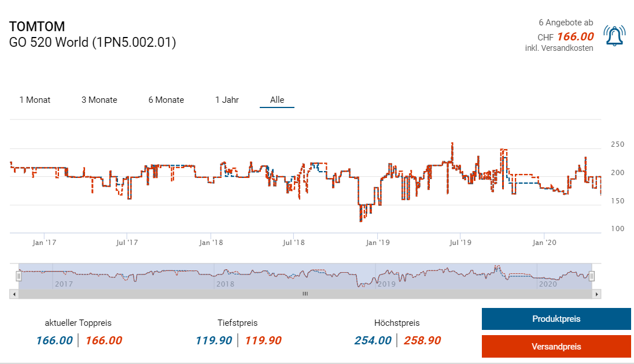Click the 2019 label in navigator
This screenshot has height=364, width=634.
pos(386,284)
